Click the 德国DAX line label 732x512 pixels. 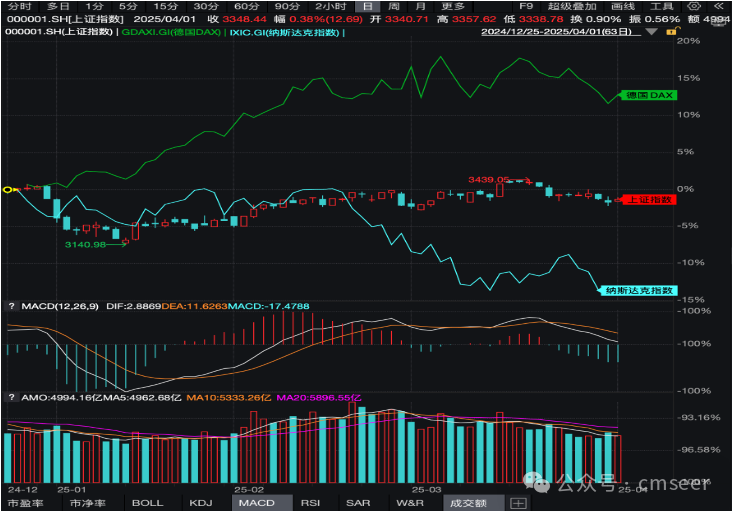pos(649,95)
